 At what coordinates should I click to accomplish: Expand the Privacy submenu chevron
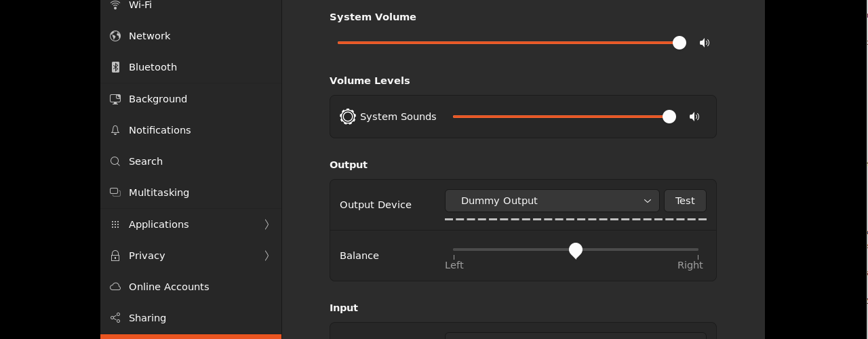pyautogui.click(x=267, y=256)
